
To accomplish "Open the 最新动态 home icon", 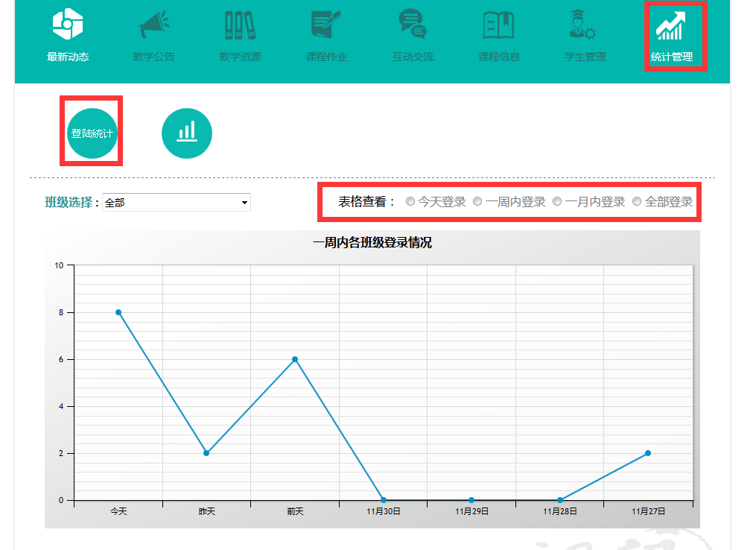I will [67, 25].
